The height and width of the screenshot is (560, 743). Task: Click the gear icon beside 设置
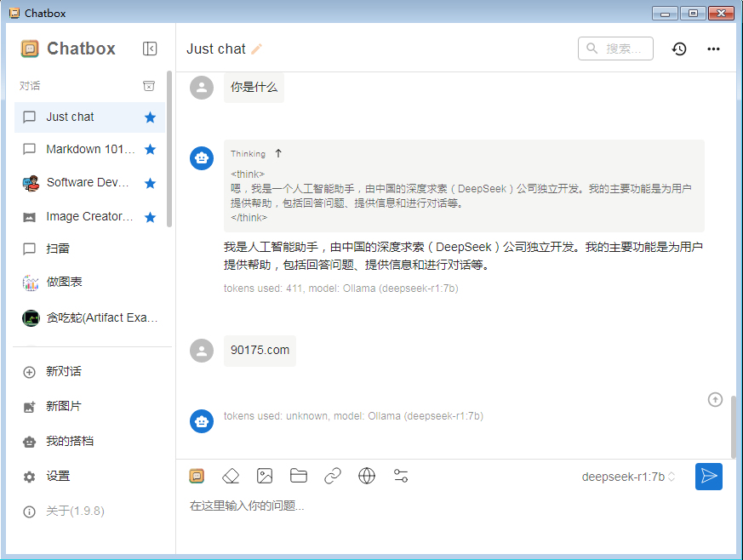[x=30, y=477]
